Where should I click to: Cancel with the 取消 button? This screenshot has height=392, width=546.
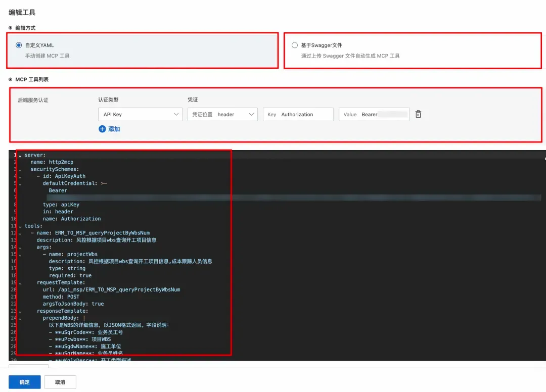click(x=60, y=382)
